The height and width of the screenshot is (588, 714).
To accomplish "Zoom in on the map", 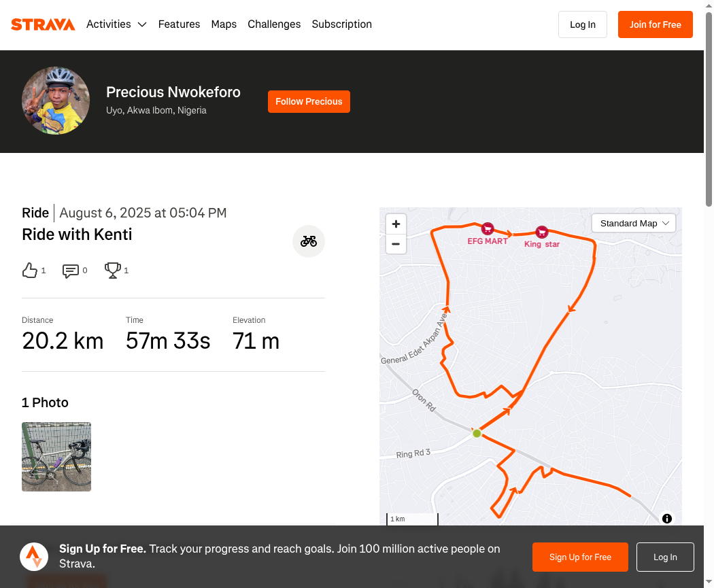I will pos(396,224).
